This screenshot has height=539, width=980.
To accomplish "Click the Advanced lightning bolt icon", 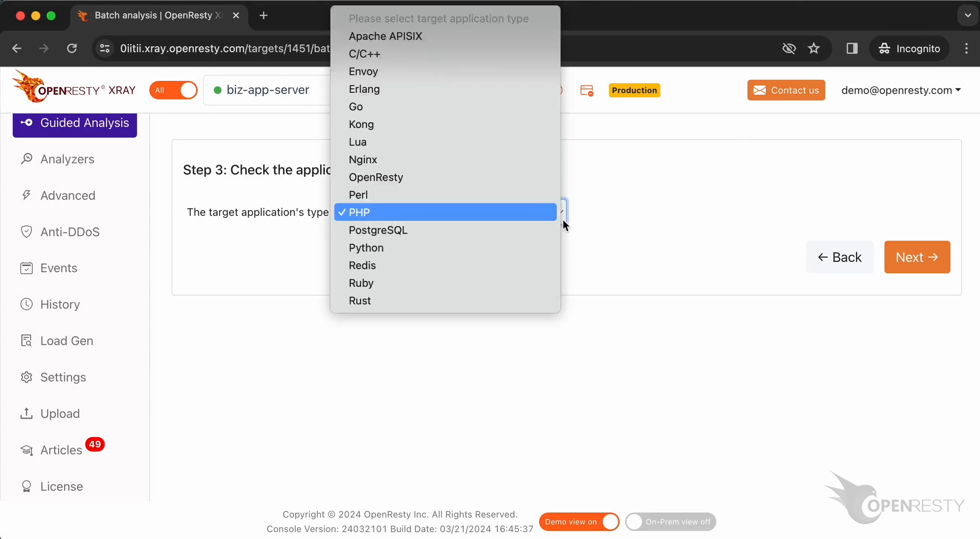I will [x=26, y=195].
